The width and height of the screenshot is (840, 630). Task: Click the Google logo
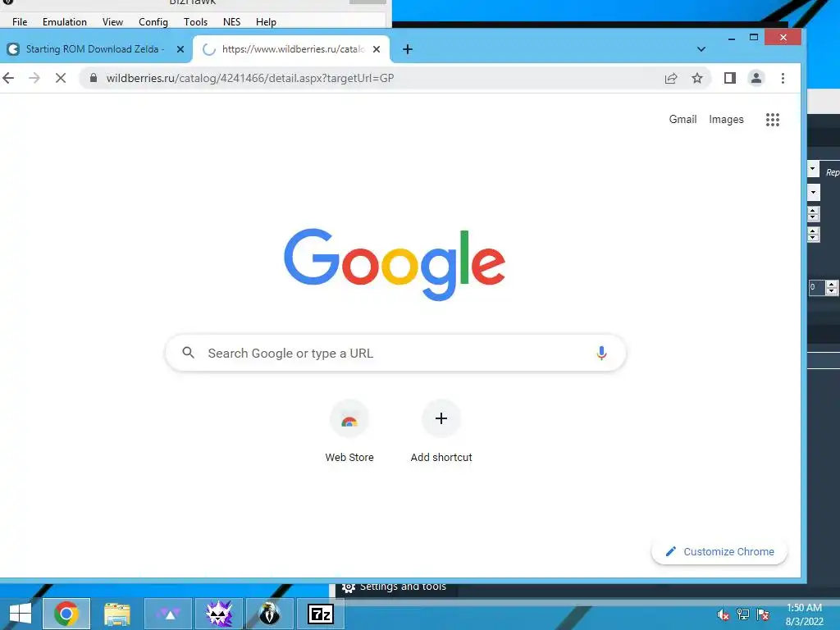click(x=395, y=264)
